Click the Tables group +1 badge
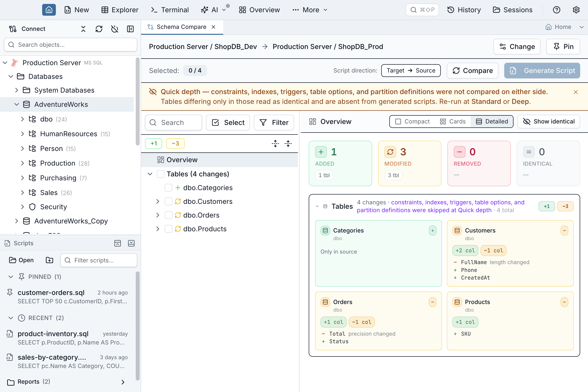 tap(547, 206)
